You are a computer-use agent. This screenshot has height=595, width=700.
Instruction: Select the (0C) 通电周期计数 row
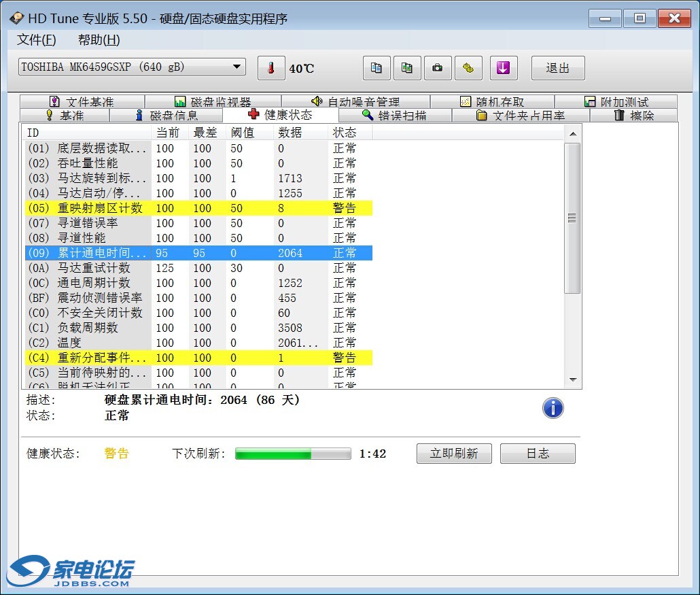pos(198,283)
